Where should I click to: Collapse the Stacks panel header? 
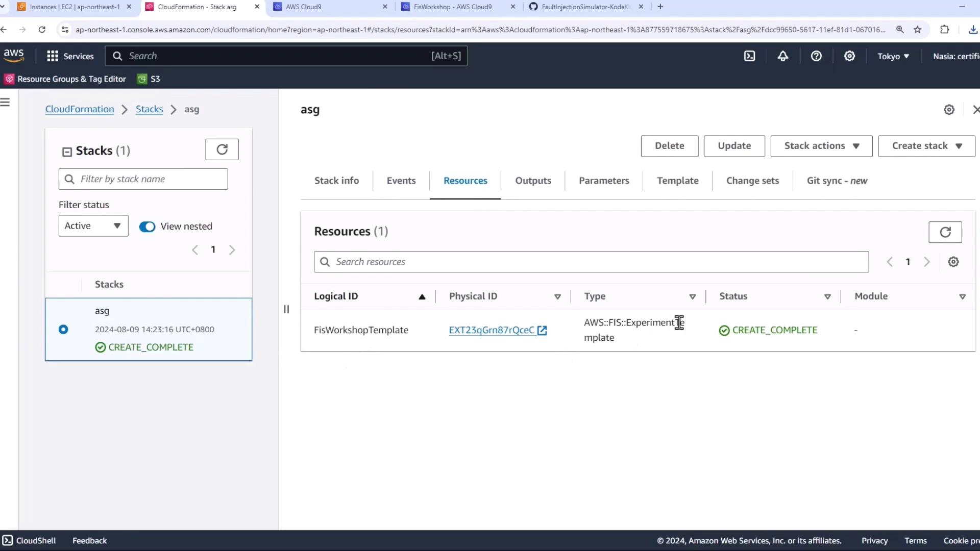67,152
